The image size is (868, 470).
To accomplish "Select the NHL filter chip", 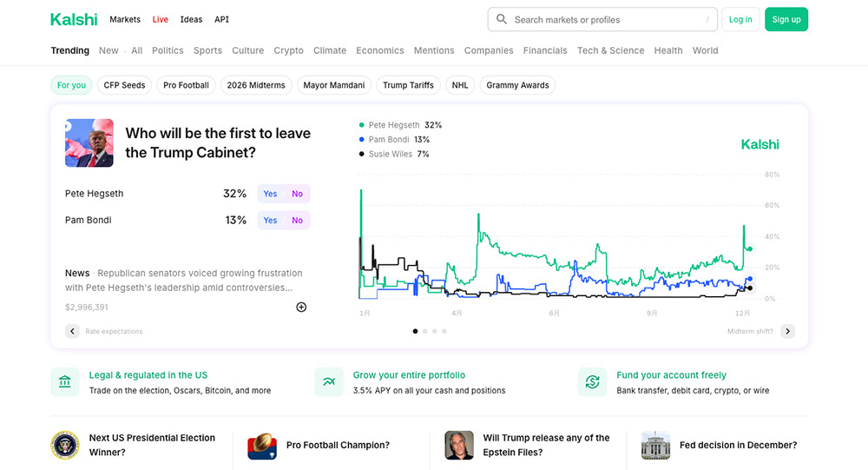I will (x=460, y=85).
